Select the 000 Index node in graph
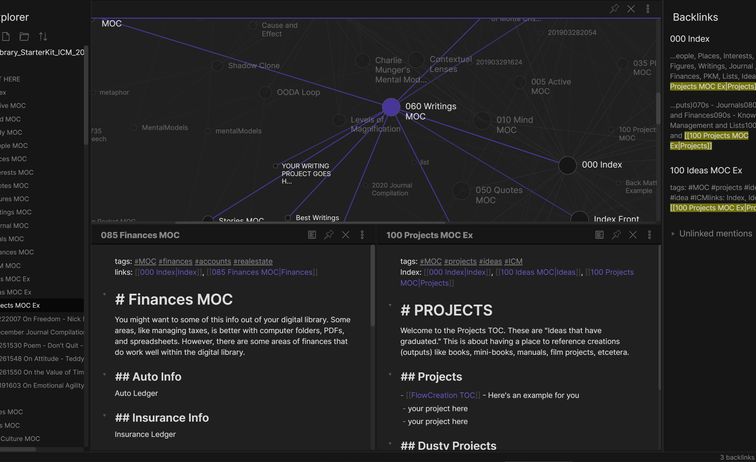This screenshot has width=756, height=462. point(567,165)
